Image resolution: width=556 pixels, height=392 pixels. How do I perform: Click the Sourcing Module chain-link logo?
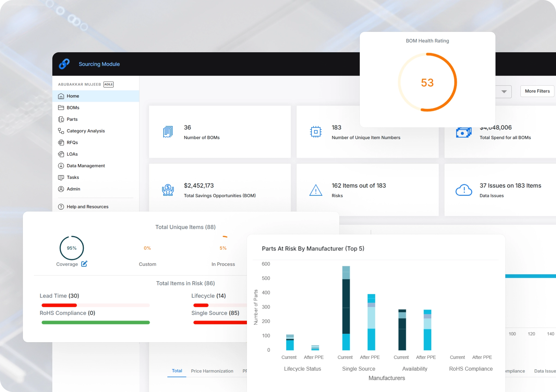64,64
